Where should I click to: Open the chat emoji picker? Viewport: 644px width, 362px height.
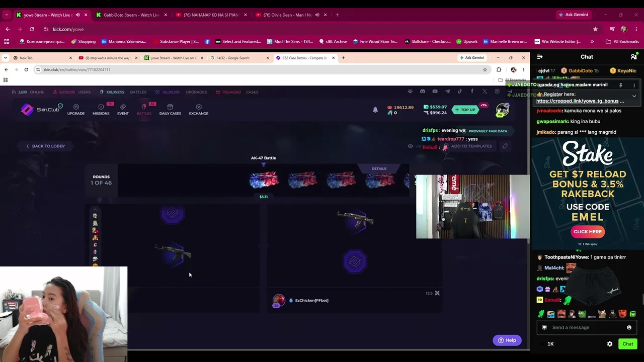629,327
